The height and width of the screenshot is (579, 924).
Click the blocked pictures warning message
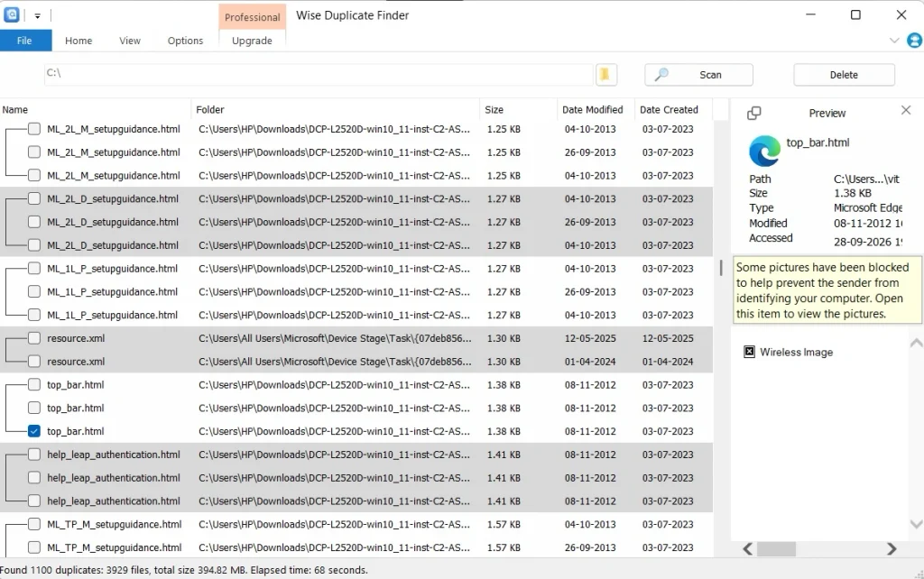coord(827,290)
